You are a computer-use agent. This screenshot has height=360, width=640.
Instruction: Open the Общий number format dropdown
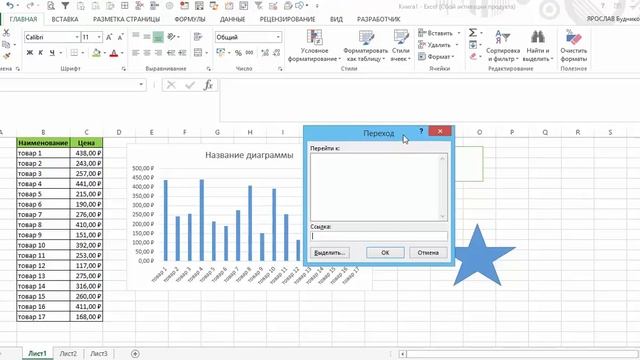point(278,37)
